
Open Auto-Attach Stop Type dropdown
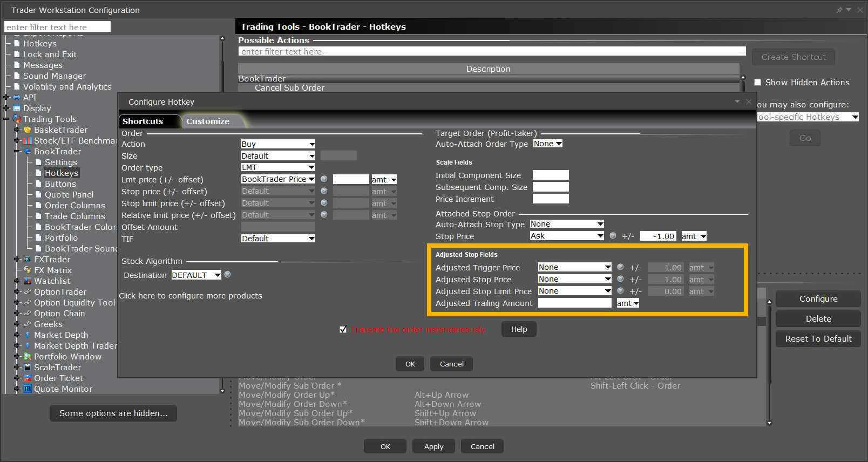(567, 224)
